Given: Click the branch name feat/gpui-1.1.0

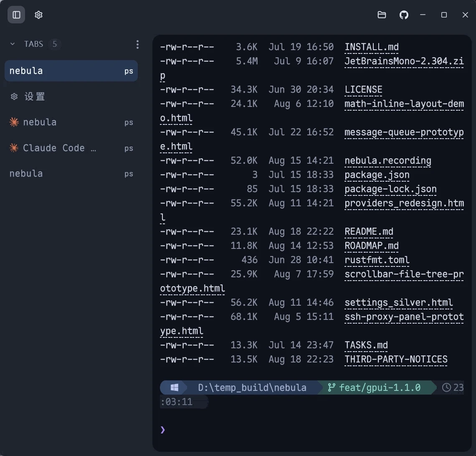Looking at the screenshot, I should (380, 388).
